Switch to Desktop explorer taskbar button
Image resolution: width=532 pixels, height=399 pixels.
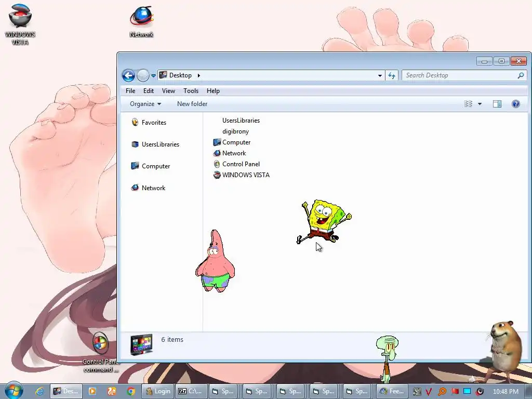(66, 391)
